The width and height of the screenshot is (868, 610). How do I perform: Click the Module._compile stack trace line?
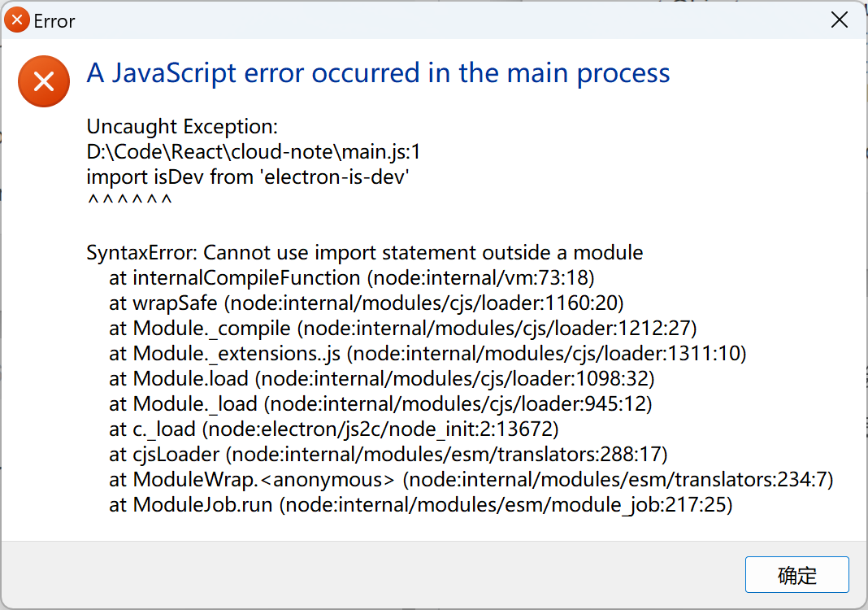click(x=402, y=328)
